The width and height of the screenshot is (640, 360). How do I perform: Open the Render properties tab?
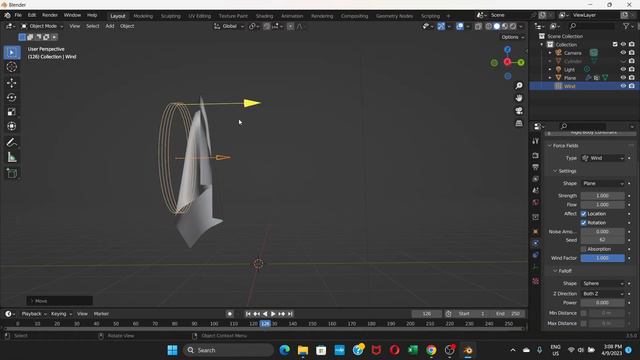pyautogui.click(x=536, y=156)
